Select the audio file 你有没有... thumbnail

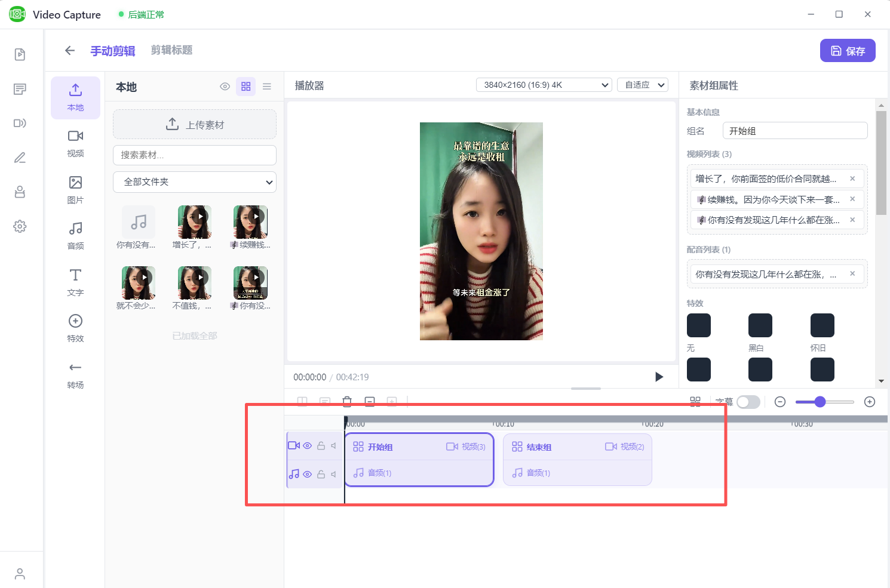click(x=139, y=222)
